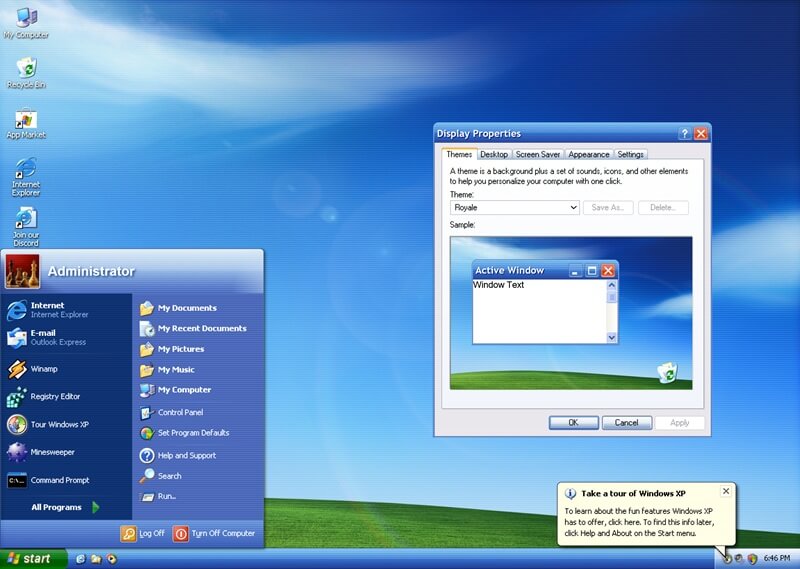Click the Apply button
This screenshot has height=569, width=800.
coord(680,423)
